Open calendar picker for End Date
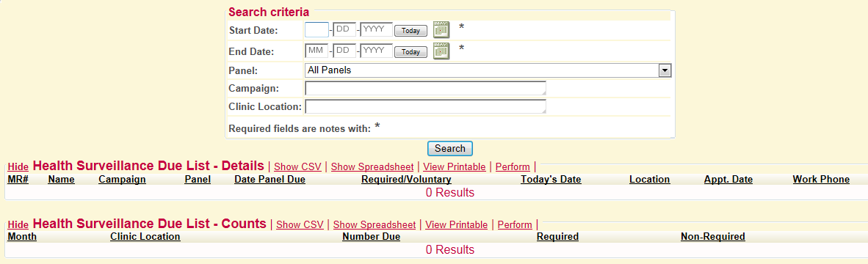Screen dimensions: 868x264 [x=441, y=51]
